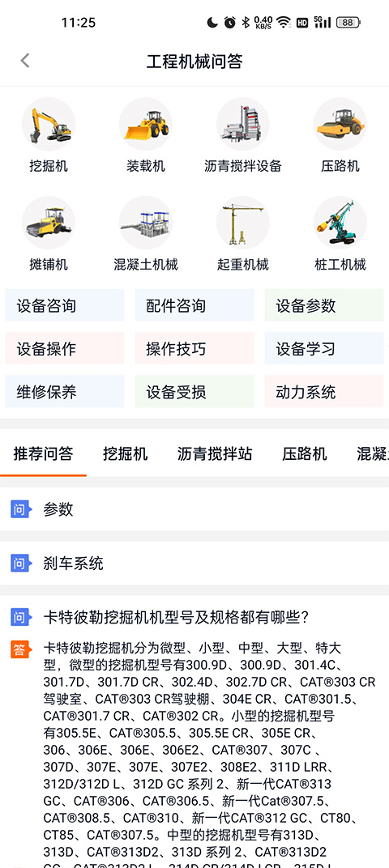
Task: Click the 设备咨询 tag button
Action: click(65, 305)
